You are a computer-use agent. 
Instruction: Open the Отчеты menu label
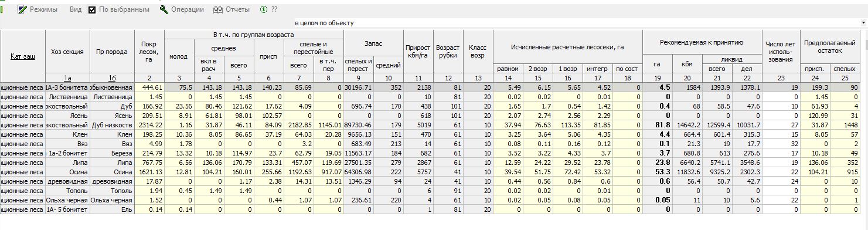pos(237,9)
